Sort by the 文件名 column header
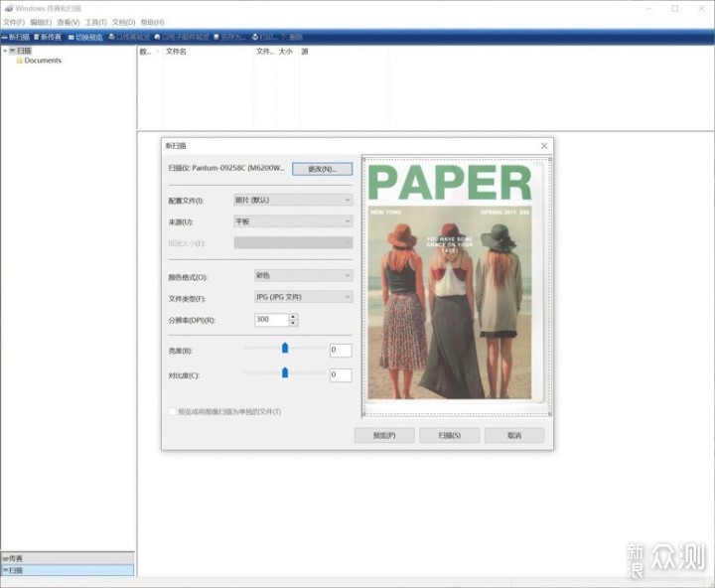 click(x=176, y=52)
